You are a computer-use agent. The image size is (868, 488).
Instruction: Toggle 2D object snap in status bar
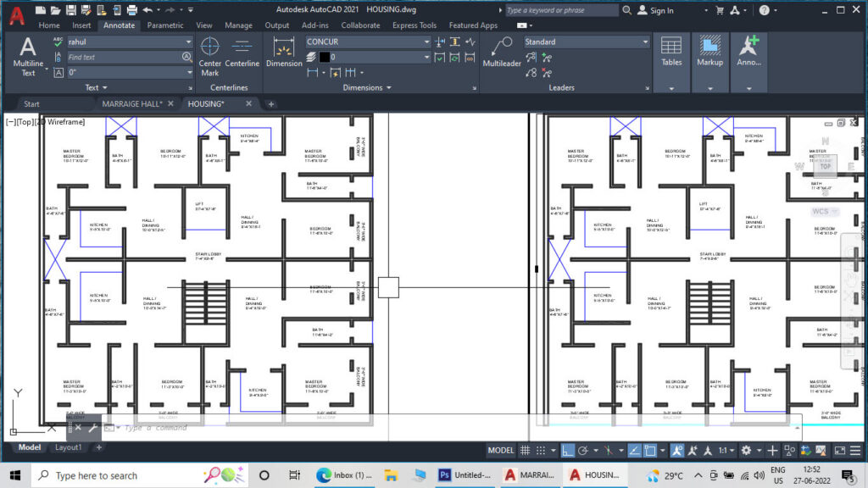[x=650, y=451]
